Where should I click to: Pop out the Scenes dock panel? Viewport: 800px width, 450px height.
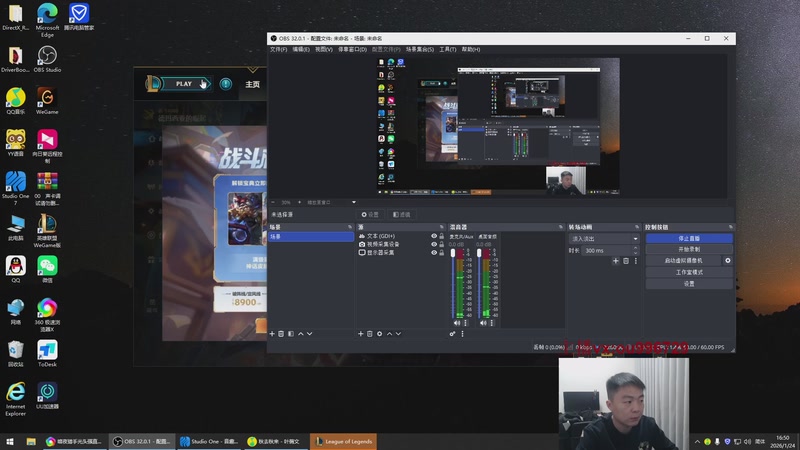click(x=350, y=227)
